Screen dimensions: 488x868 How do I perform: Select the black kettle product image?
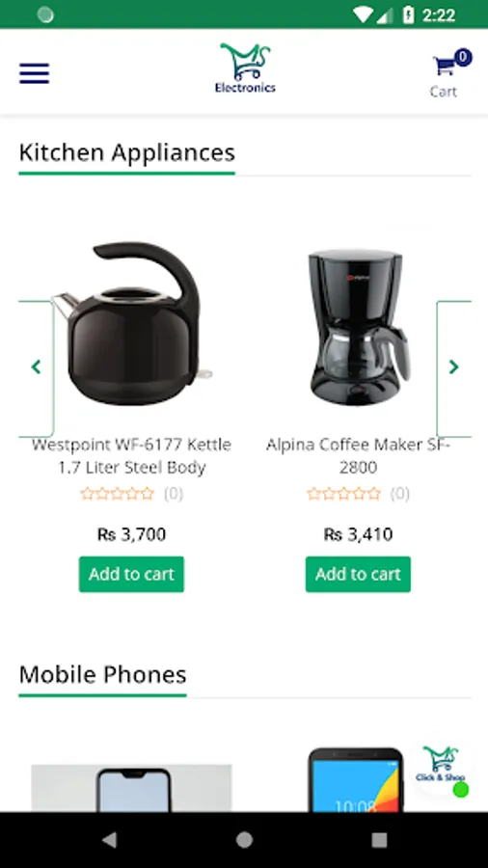tap(133, 323)
